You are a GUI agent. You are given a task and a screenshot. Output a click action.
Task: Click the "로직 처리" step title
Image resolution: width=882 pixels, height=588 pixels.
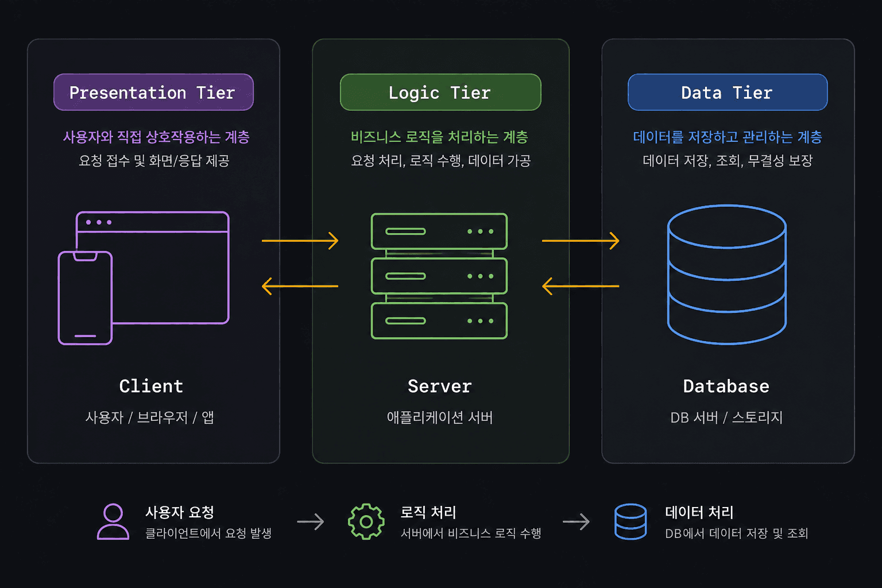click(x=428, y=512)
